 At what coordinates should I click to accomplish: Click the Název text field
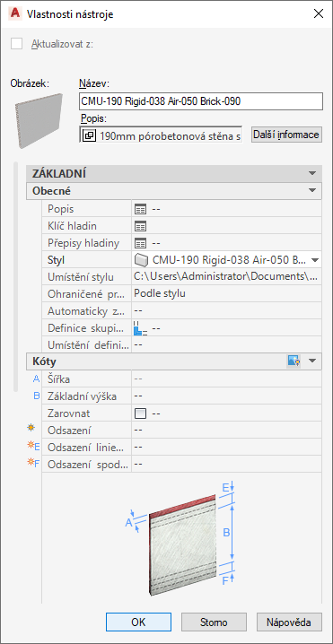(x=201, y=101)
